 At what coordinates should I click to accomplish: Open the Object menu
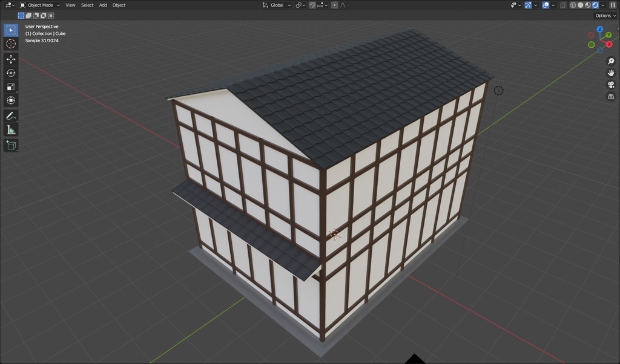[119, 5]
